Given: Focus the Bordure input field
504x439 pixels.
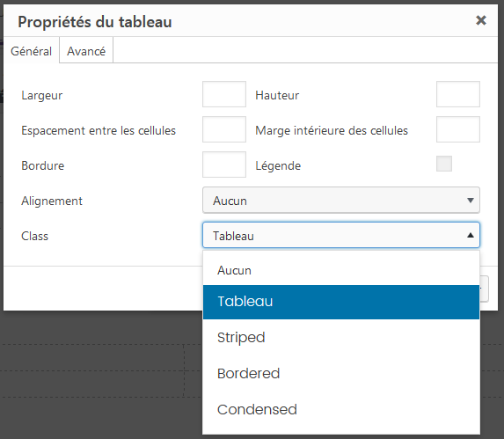Looking at the screenshot, I should tap(224, 165).
